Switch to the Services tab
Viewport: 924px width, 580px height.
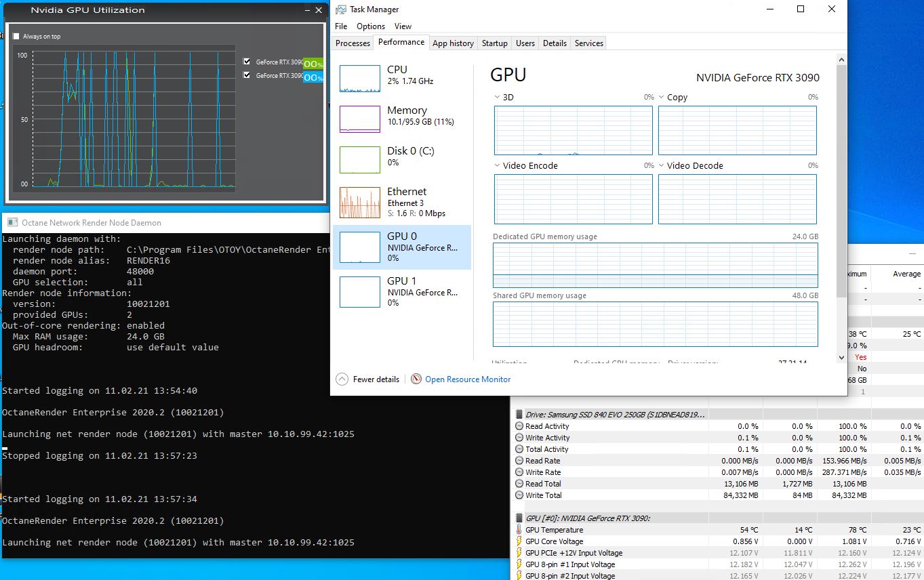(589, 43)
